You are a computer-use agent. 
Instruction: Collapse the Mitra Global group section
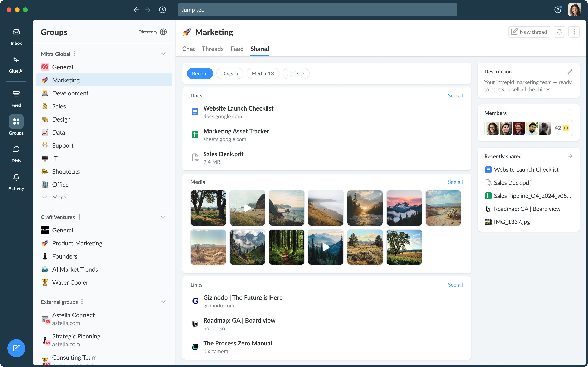163,54
